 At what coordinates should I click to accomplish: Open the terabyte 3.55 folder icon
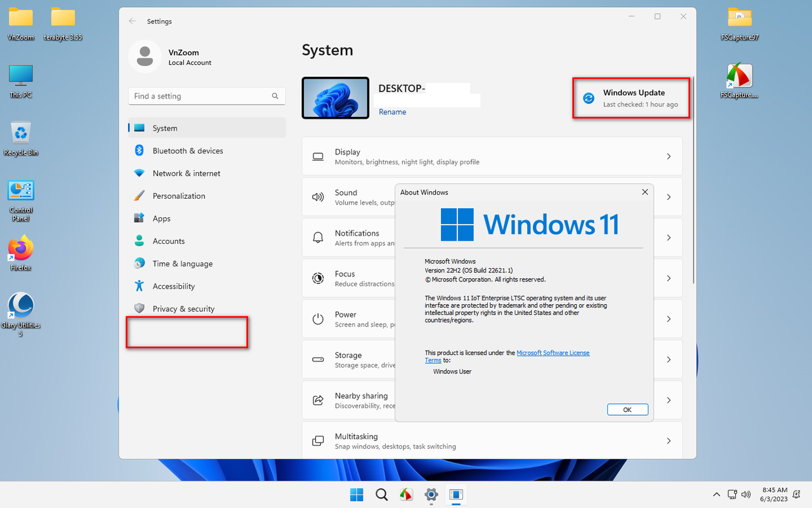pos(63,24)
